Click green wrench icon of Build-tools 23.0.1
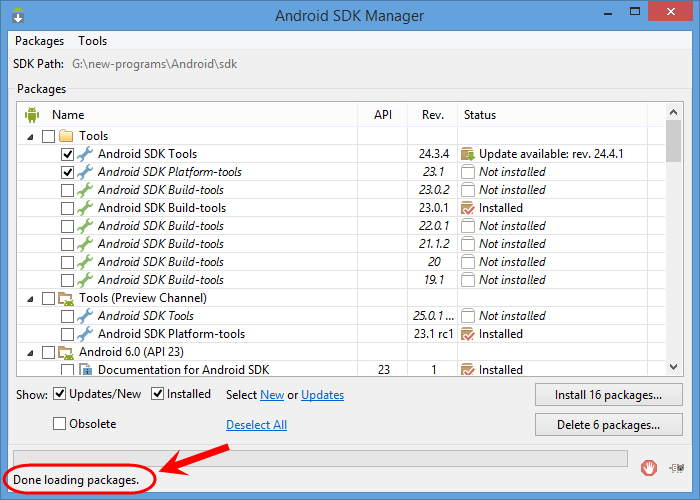The height and width of the screenshot is (500, 700). (x=85, y=208)
